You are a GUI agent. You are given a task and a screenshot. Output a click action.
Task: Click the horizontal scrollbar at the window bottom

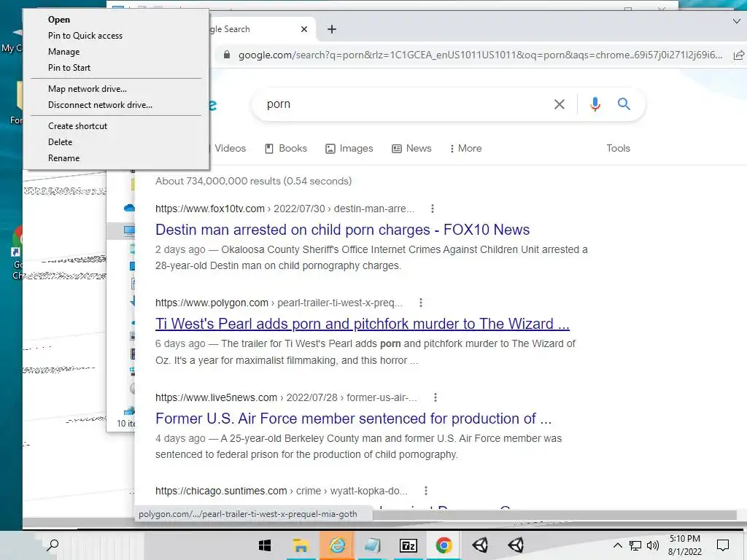click(554, 515)
